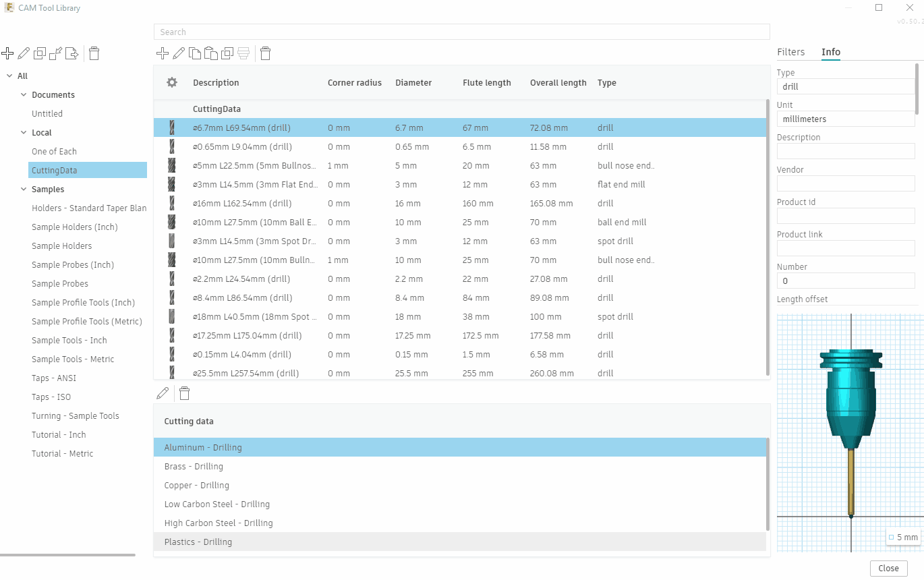Switch to the Filters tab

[x=790, y=52]
